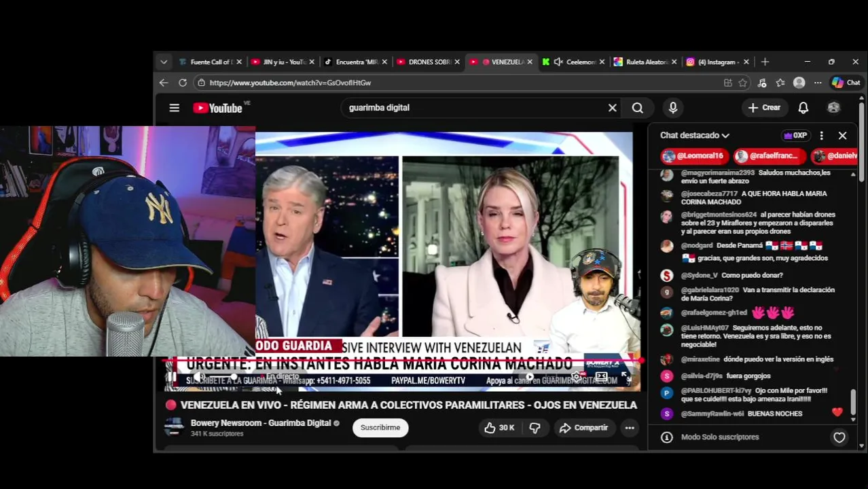This screenshot has height=489, width=868.
Task: Open 'Bowery Newsroom - Guarimba Digital' channel link
Action: pyautogui.click(x=261, y=423)
